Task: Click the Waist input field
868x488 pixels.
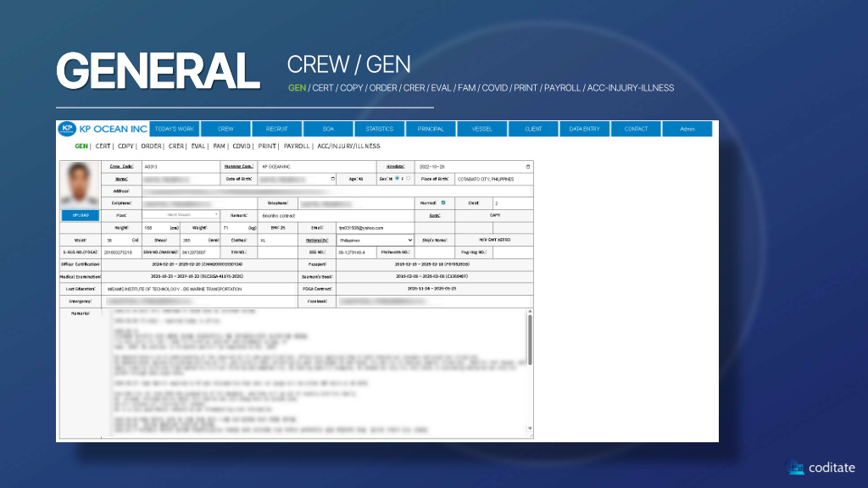Action: pos(117,240)
